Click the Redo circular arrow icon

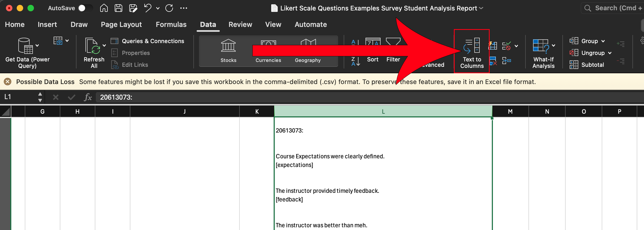[169, 8]
